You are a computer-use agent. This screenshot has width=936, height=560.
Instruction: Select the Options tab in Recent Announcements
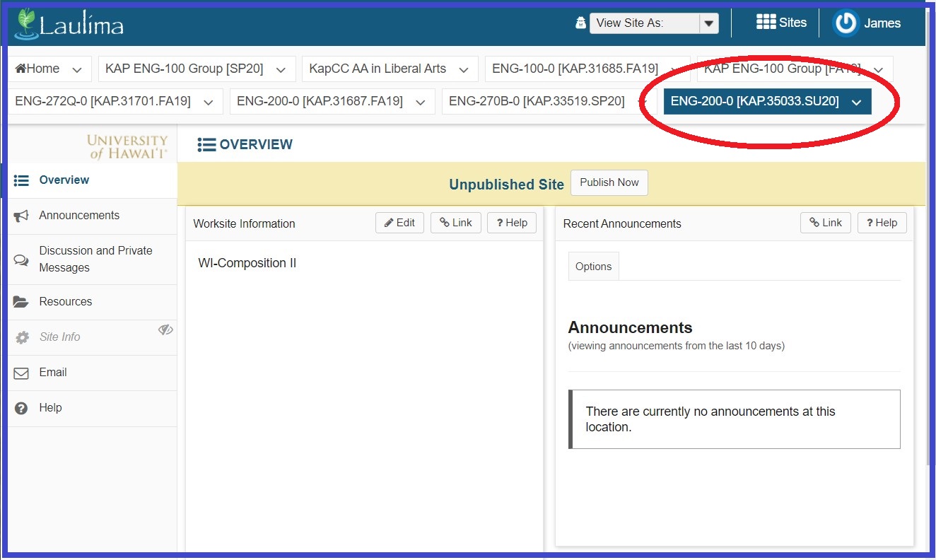tap(593, 267)
